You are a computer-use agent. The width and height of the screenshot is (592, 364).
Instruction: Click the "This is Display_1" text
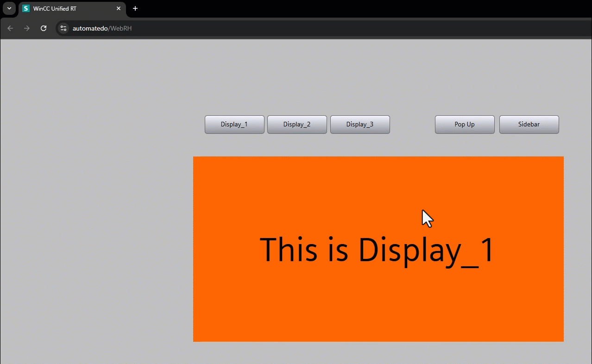pos(377,251)
